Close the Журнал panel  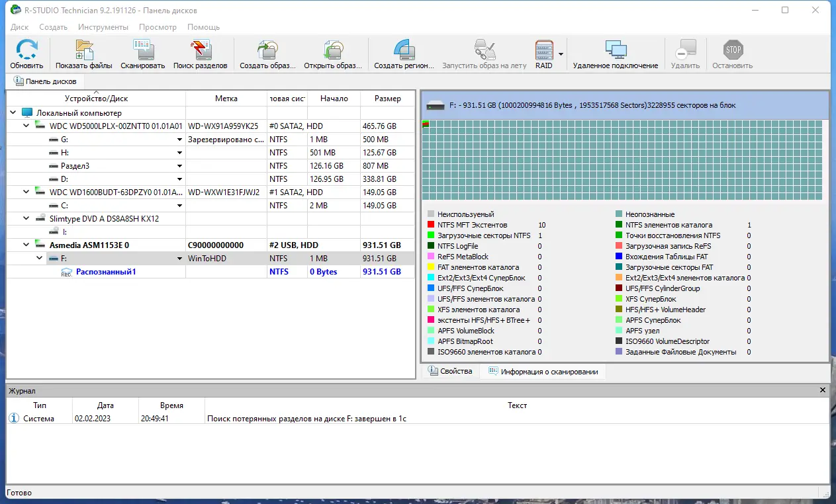click(822, 390)
